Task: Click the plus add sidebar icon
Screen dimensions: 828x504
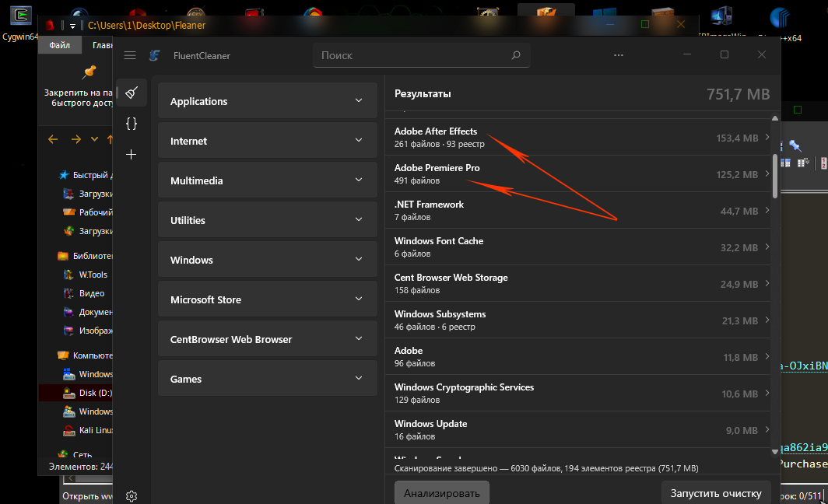Action: (131, 154)
